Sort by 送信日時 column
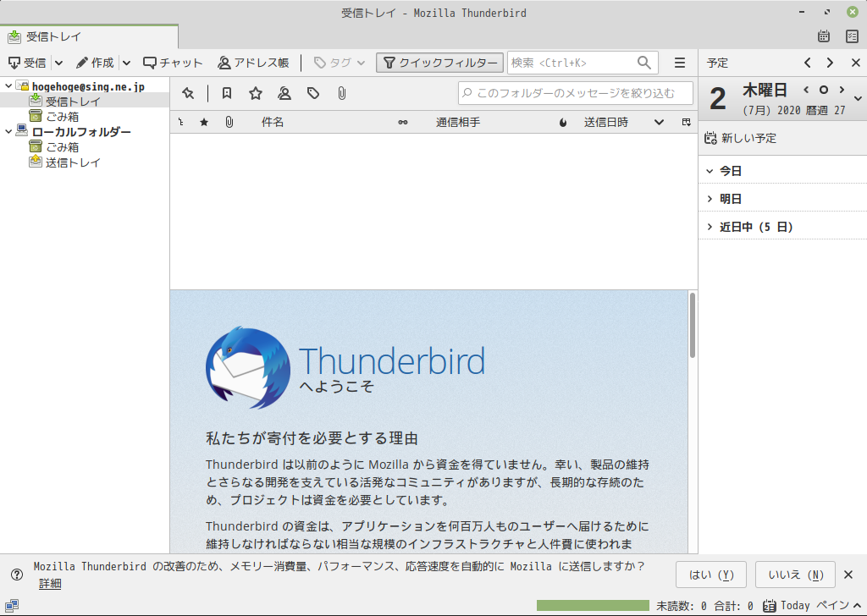The image size is (867, 616). pyautogui.click(x=606, y=122)
